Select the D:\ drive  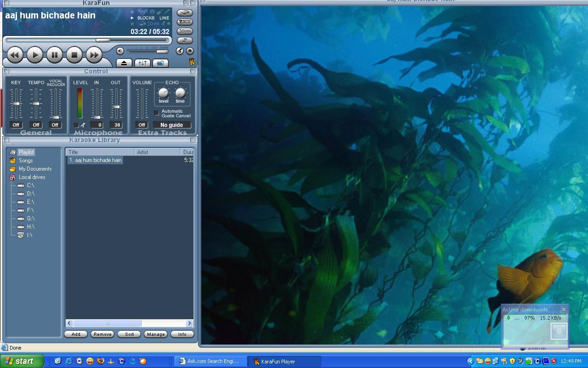point(30,194)
